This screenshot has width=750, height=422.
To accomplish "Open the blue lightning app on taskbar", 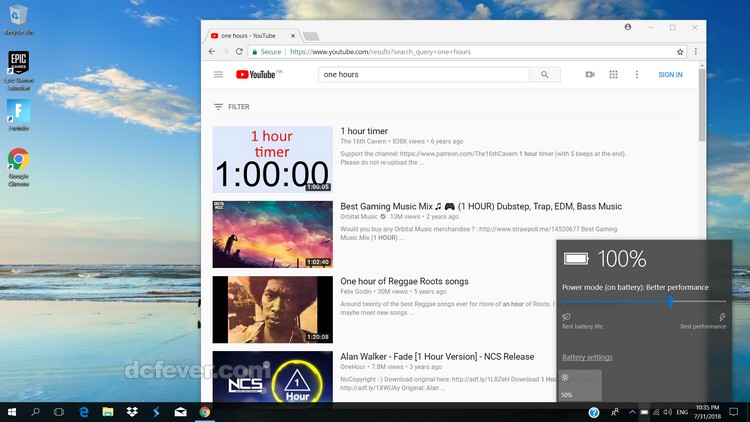I will tap(156, 412).
